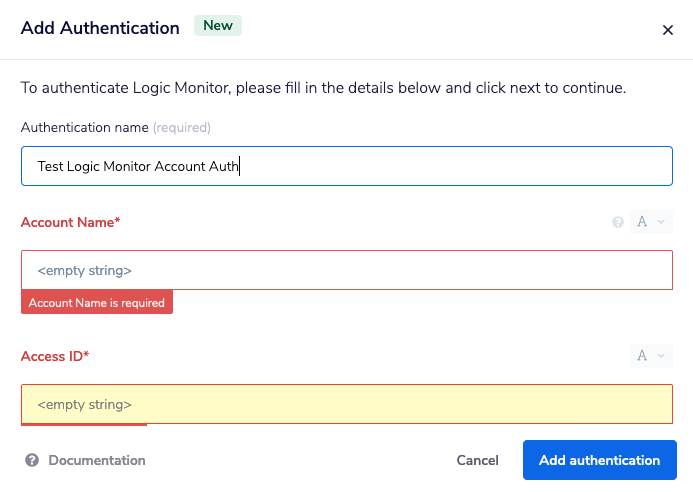
Task: Close the Add Authentication dialog
Action: click(x=668, y=30)
